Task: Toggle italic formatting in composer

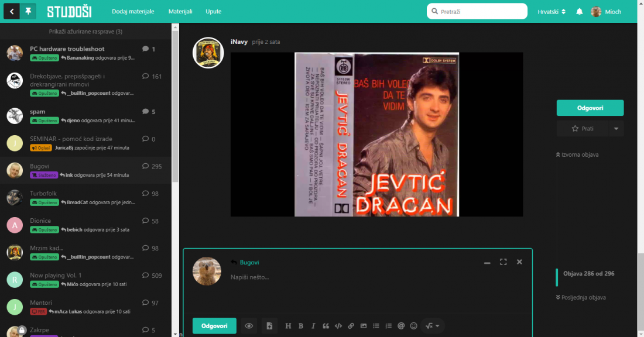Action: coord(313,326)
